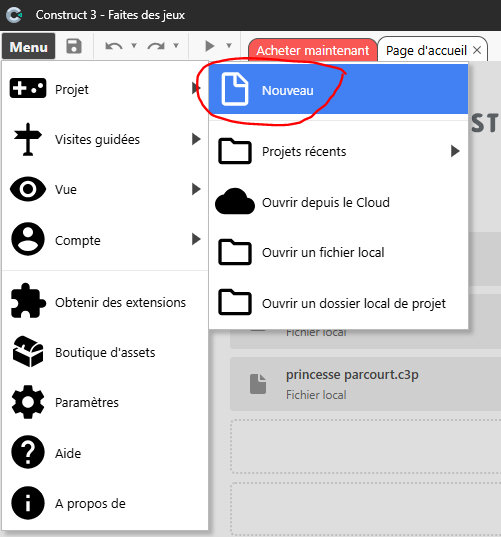Close the Page d'accueil tab

point(477,50)
